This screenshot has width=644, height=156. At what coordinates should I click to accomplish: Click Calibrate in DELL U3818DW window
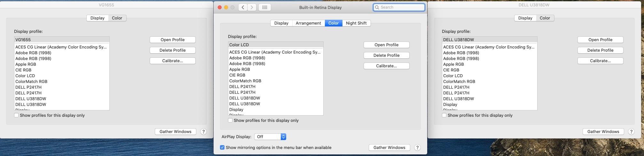(x=601, y=61)
